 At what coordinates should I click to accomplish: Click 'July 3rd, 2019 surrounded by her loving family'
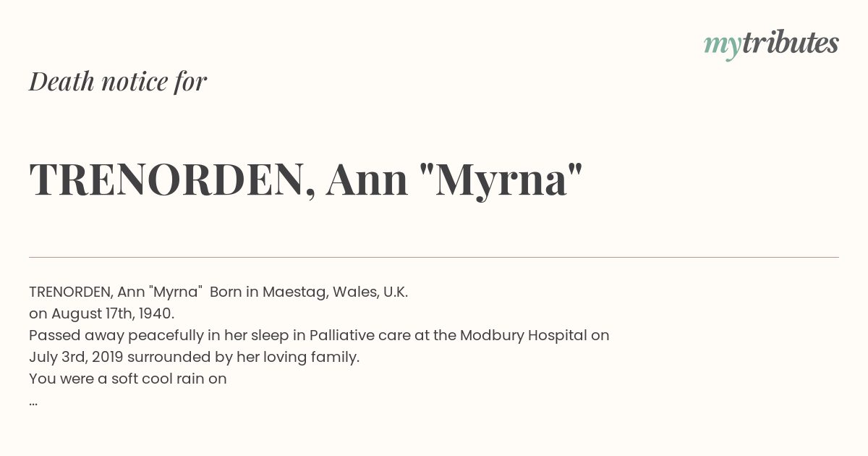click(194, 357)
